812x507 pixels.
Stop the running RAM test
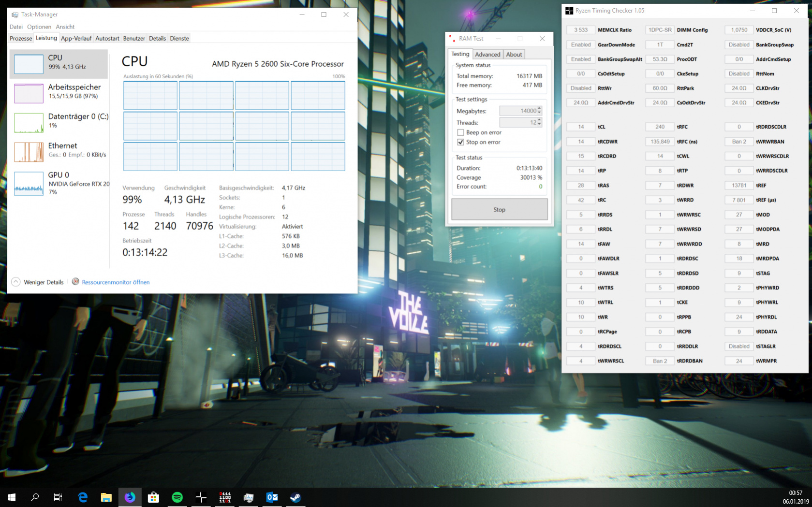499,209
